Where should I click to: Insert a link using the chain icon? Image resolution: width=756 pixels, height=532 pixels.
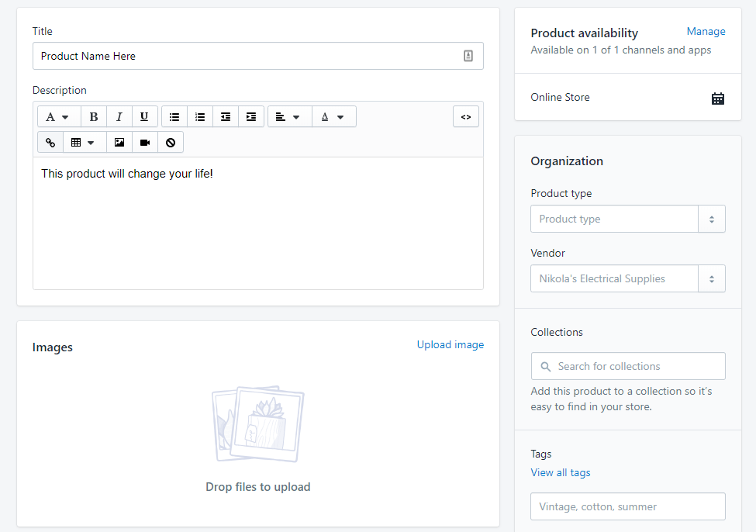(50, 142)
